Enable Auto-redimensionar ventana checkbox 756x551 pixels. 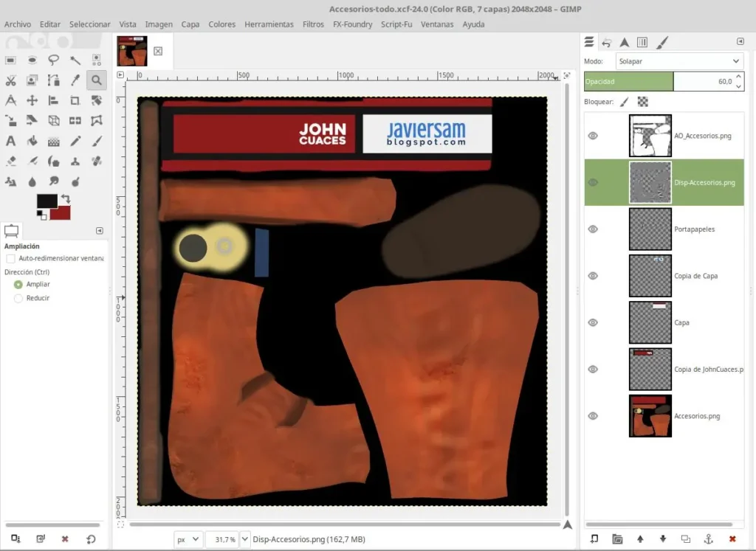pyautogui.click(x=10, y=259)
